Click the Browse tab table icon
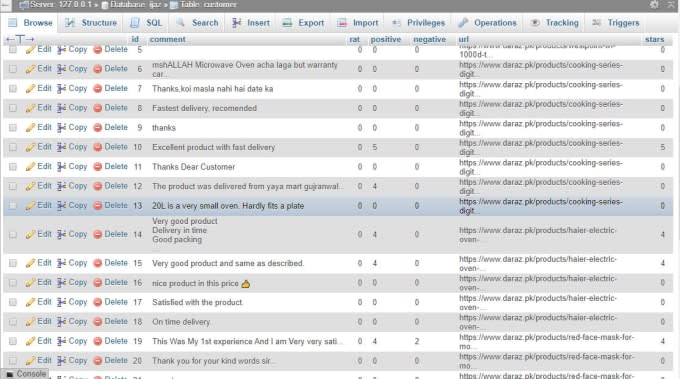The width and height of the screenshot is (680, 379). (13, 23)
